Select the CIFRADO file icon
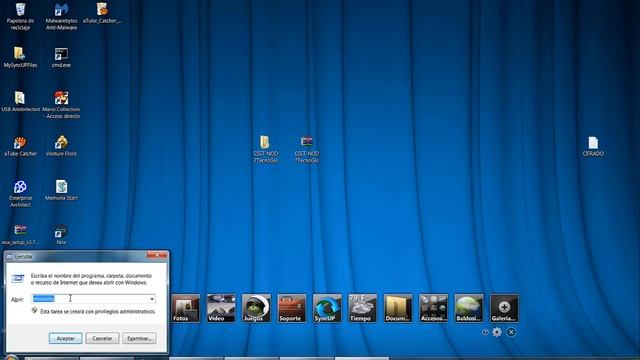The image size is (640, 360). pyautogui.click(x=593, y=146)
